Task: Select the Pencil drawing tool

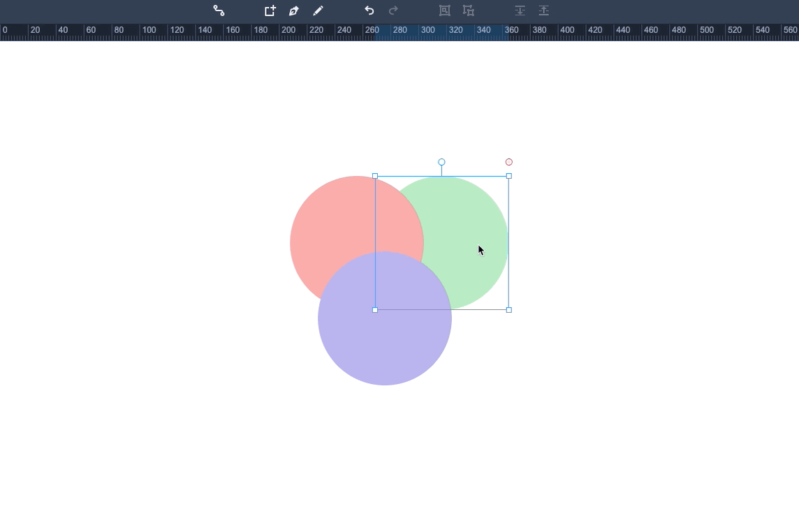Action: pos(318,10)
